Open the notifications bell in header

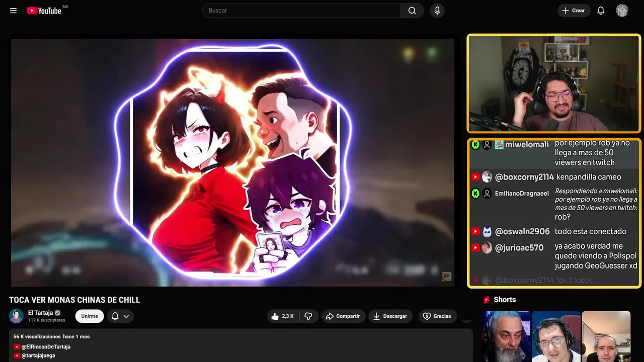click(601, 11)
